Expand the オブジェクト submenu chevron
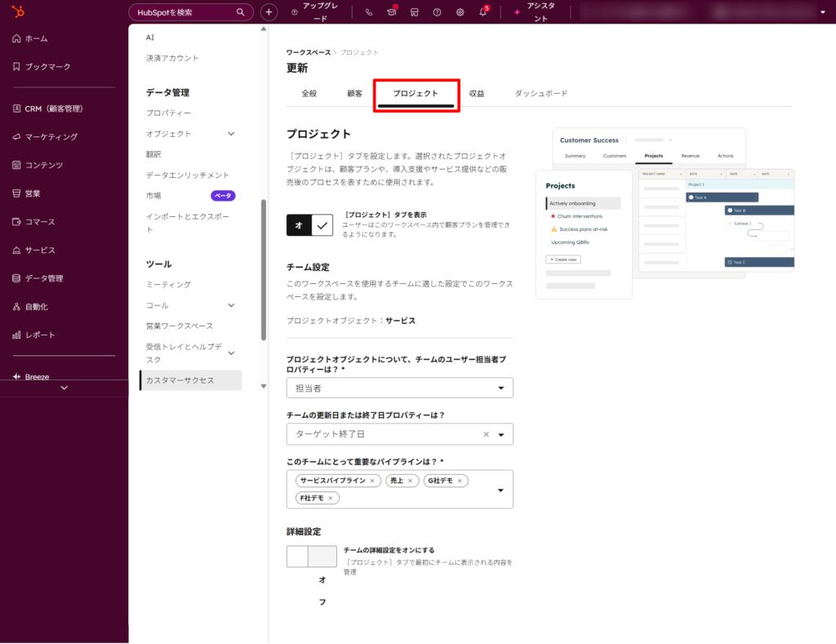The width and height of the screenshot is (836, 644). [x=231, y=133]
